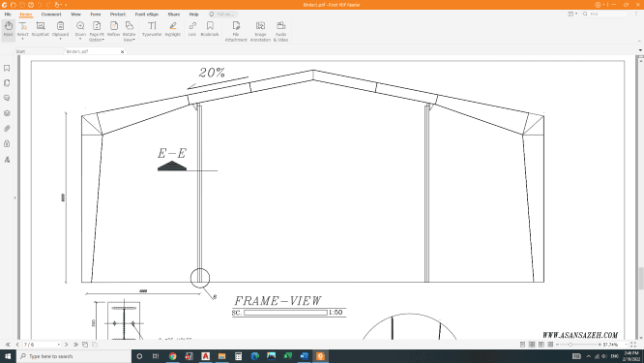The height and width of the screenshot is (363, 644).
Task: Customize quick access toolbar arrow
Action: [x=66, y=5]
